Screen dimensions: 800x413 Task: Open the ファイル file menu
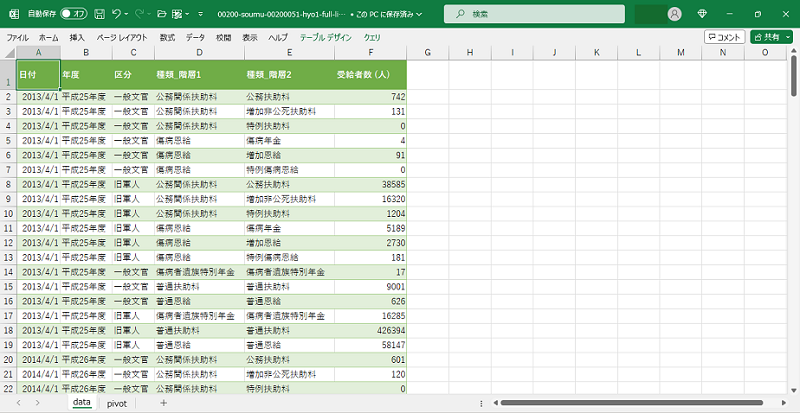[18, 37]
